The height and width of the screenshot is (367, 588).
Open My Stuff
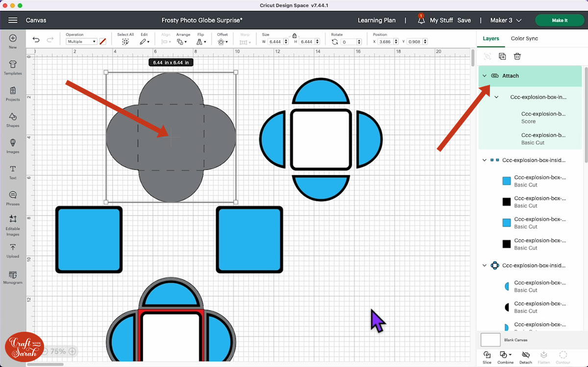point(441,20)
